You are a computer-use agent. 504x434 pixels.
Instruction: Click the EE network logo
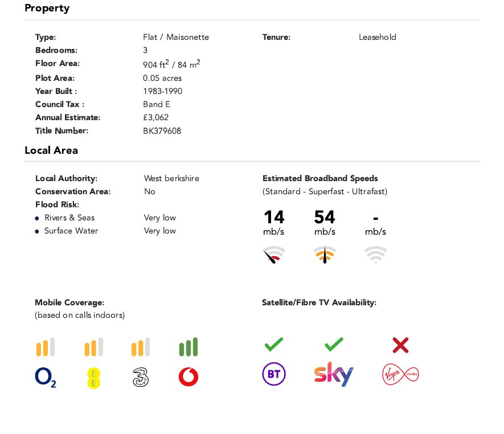coord(93,378)
